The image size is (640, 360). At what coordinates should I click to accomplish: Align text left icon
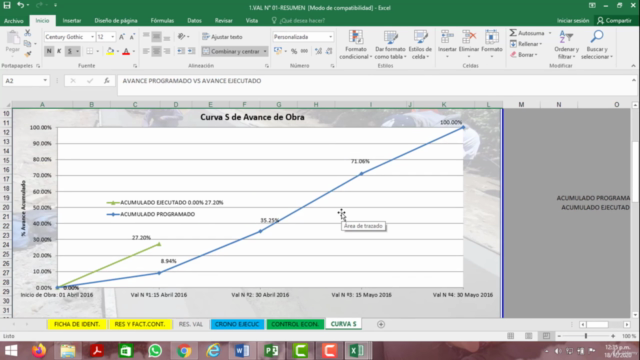coord(146,51)
